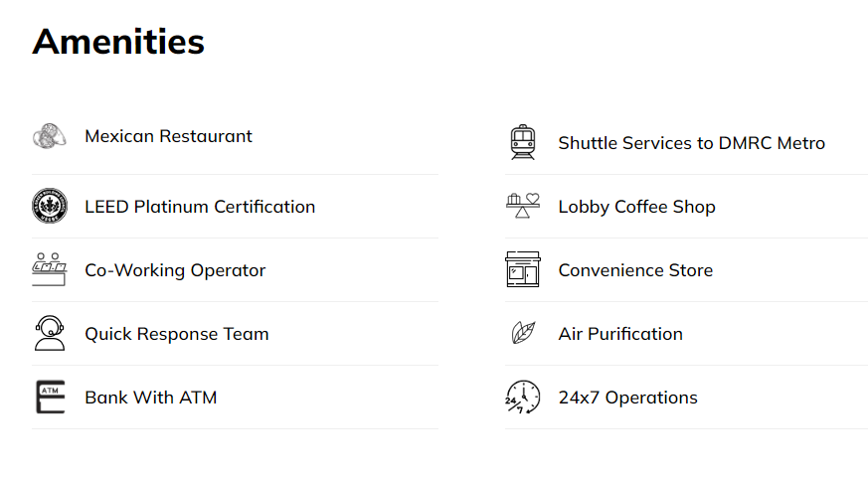Viewport: 868px width, 481px height.
Task: Click the Co-Working Operator desk icon
Action: 50,269
